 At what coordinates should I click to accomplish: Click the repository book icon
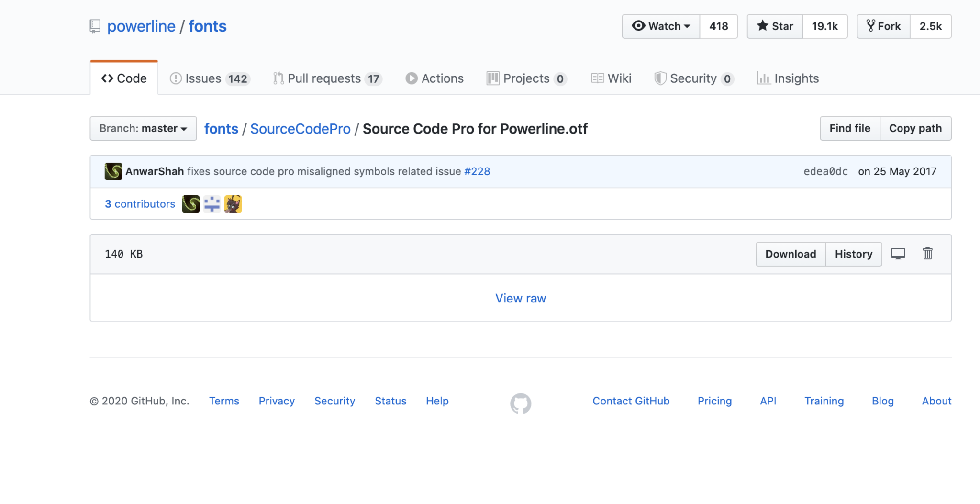click(x=95, y=26)
